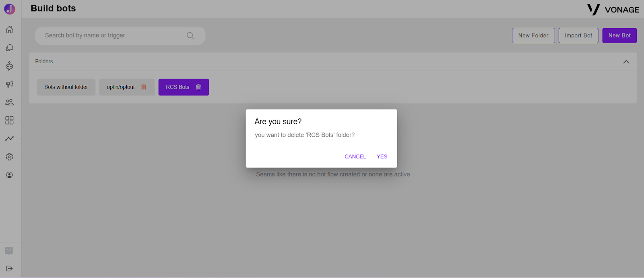Viewport: 644px width, 278px height.
Task: Select the bot builder sidebar icon
Action: 9,66
